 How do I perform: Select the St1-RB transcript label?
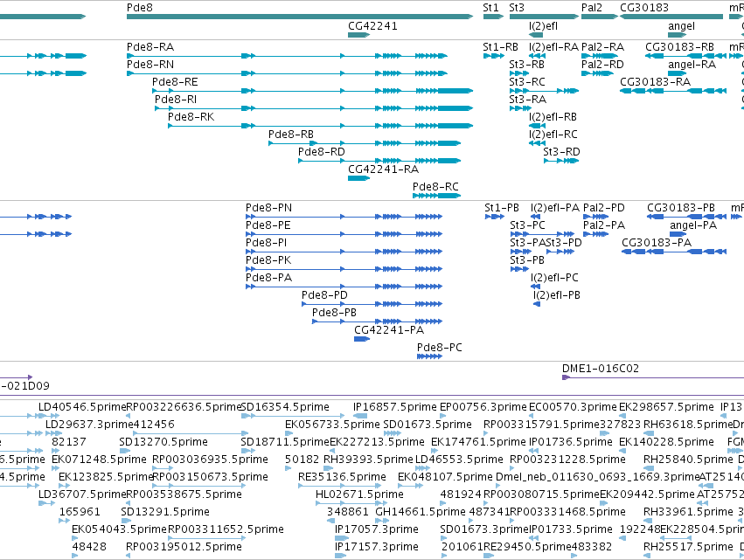(500, 47)
